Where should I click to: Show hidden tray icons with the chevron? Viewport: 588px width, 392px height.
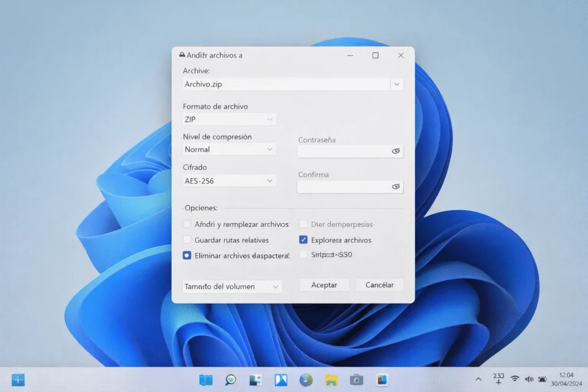pyautogui.click(x=478, y=379)
